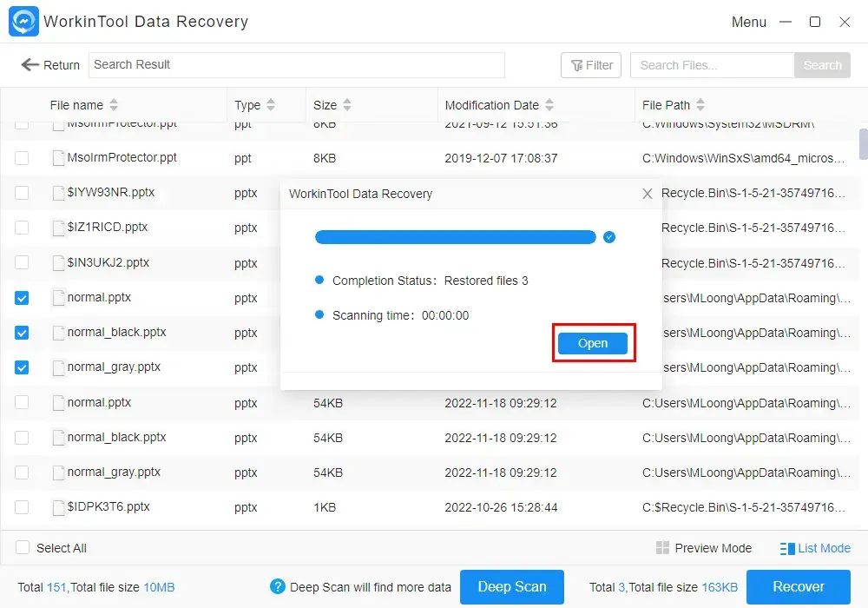
Task: Click the C:\Windows\WinSxS path cell
Action: (x=744, y=158)
